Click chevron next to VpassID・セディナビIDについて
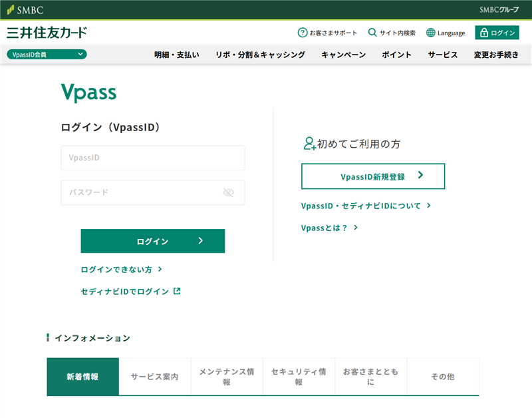 click(x=429, y=206)
